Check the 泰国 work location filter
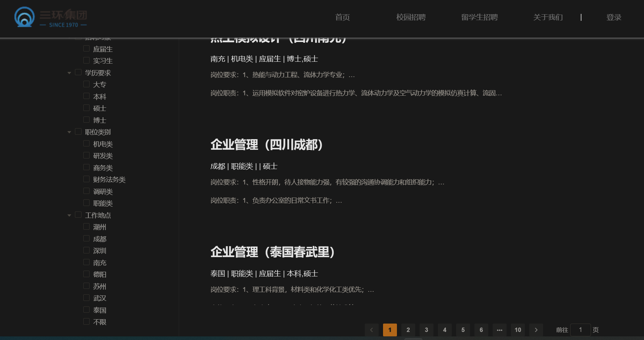 (87, 310)
